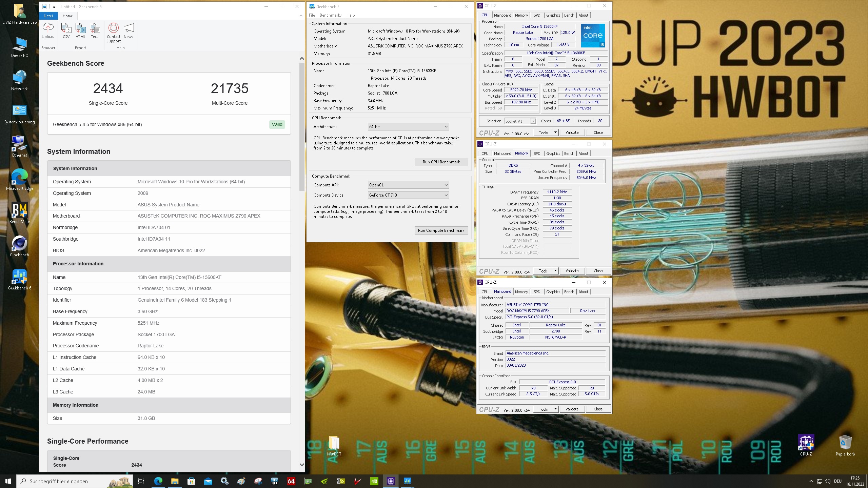868x488 pixels.
Task: Open the Cinebench desktop shortcut
Action: 19,246
